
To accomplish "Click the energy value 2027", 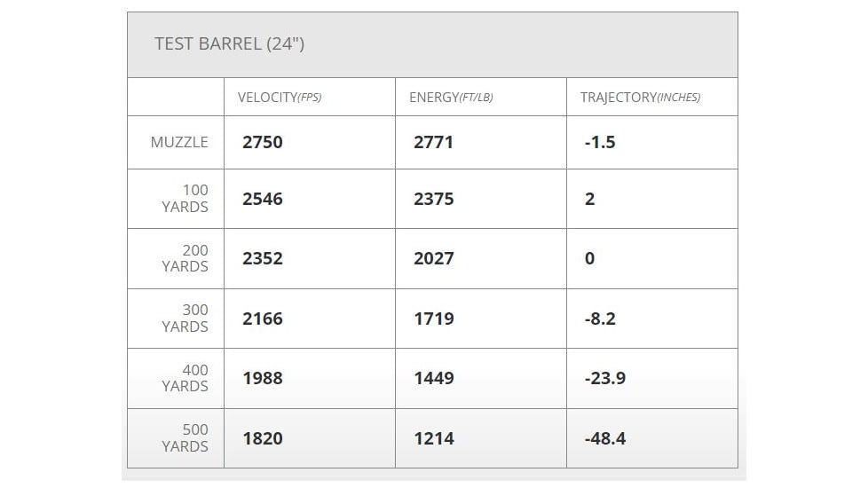I will tap(433, 258).
